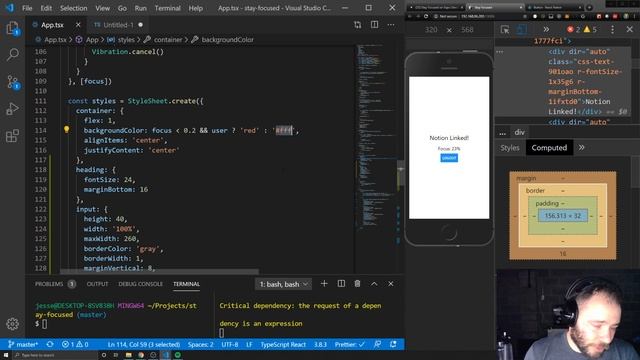Open a new browser tab

(589, 7)
